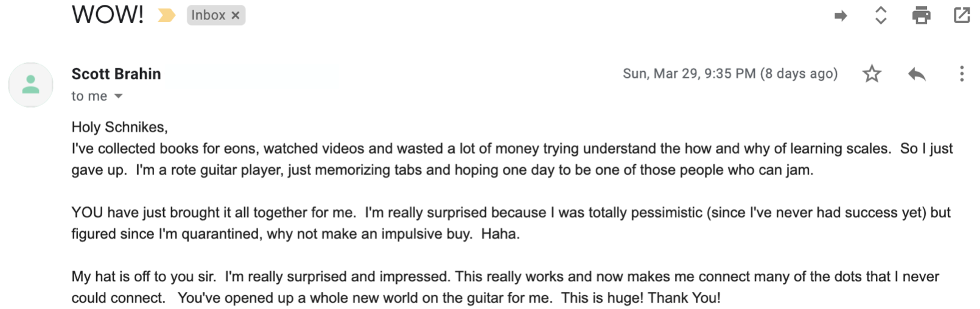Screen dimensions: 980x309
Task: Expand all messages using up-down chevrons
Action: pyautogui.click(x=880, y=15)
